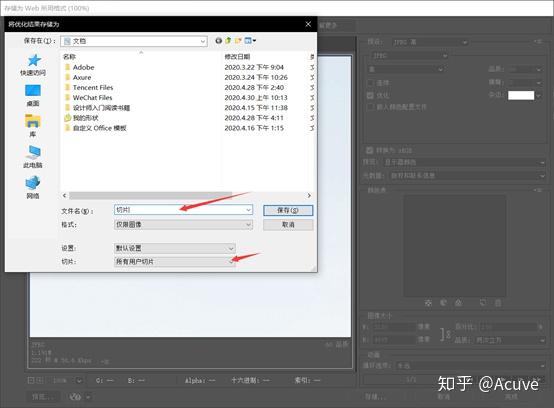Click the map to transparent icon in color table
The image size is (554, 408).
pyautogui.click(x=428, y=303)
